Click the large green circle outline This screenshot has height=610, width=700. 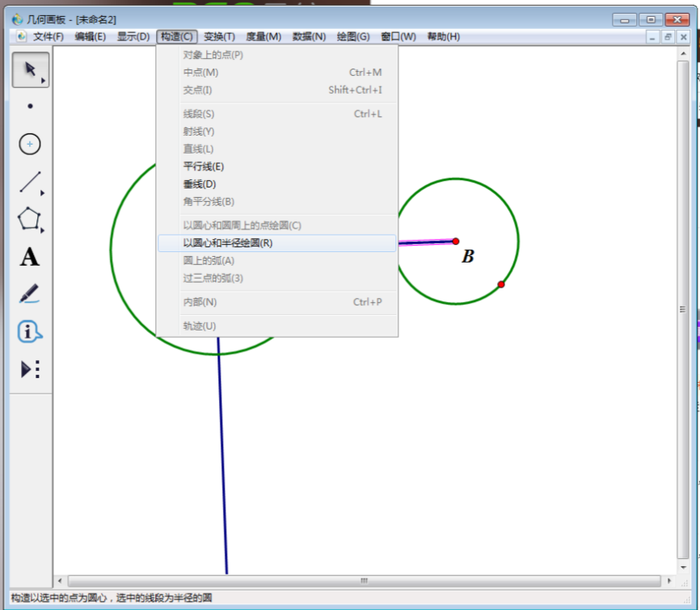(112, 250)
